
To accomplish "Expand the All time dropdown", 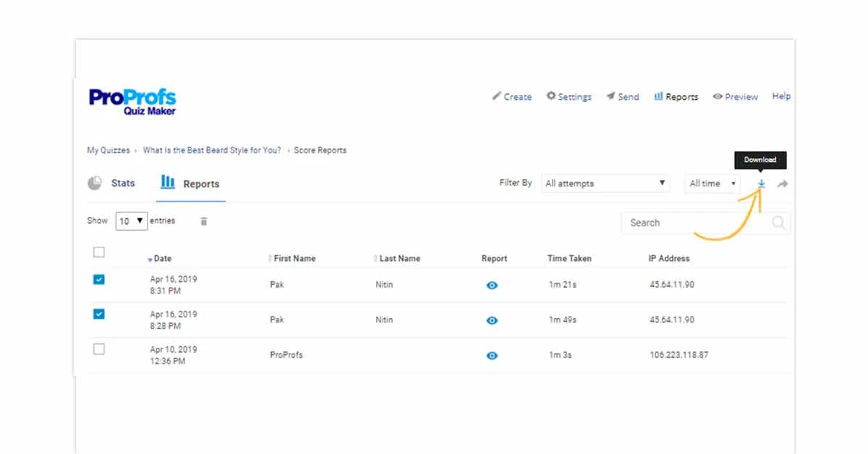I will (x=712, y=183).
